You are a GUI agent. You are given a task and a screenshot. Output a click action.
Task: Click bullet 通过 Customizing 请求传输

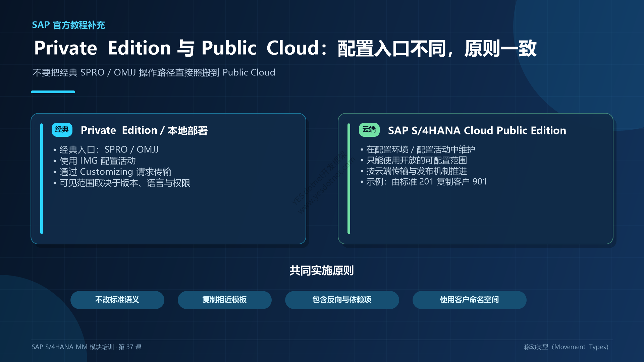[112, 172]
